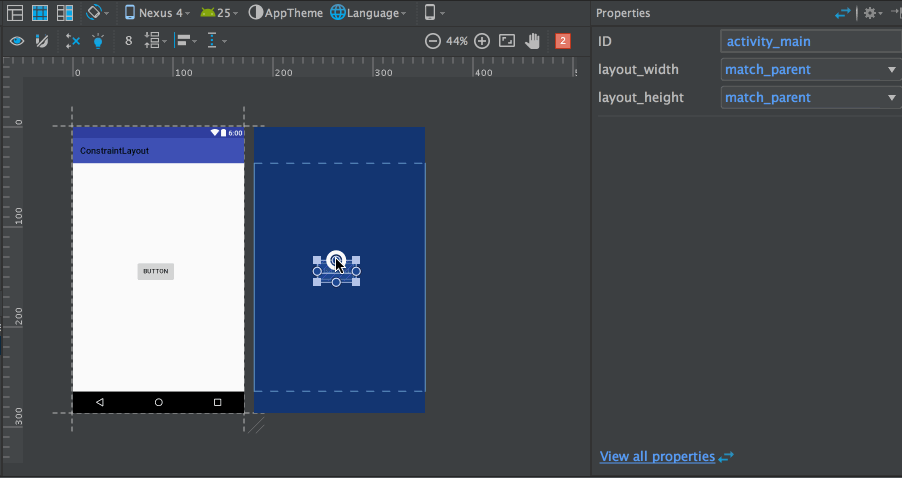Select Design plus Blueprint view icon
This screenshot has width=902, height=478.
tap(64, 13)
